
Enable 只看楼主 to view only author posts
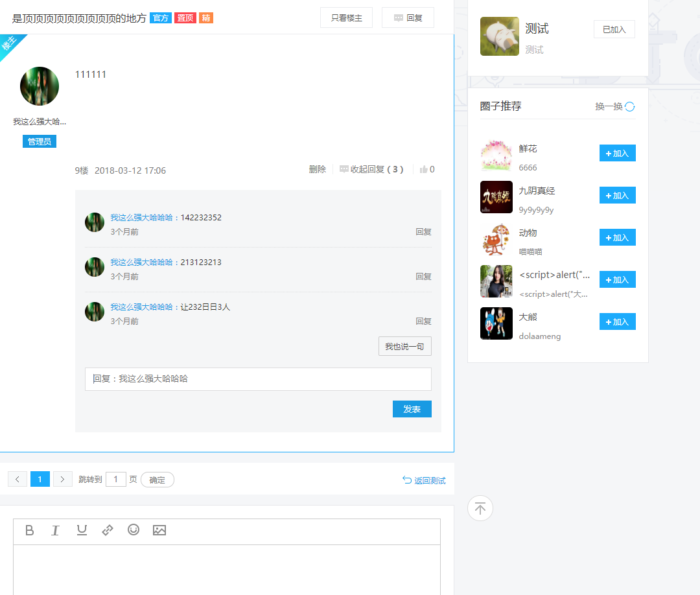point(346,17)
